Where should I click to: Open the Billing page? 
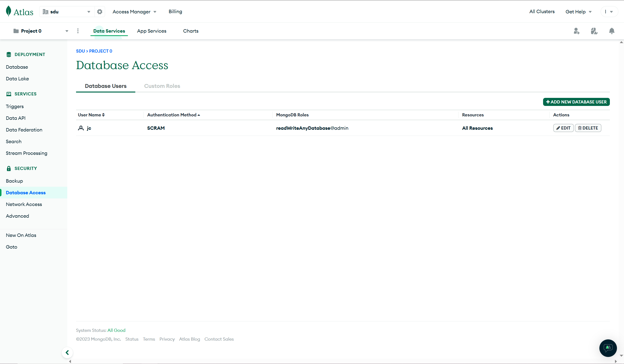point(175,11)
